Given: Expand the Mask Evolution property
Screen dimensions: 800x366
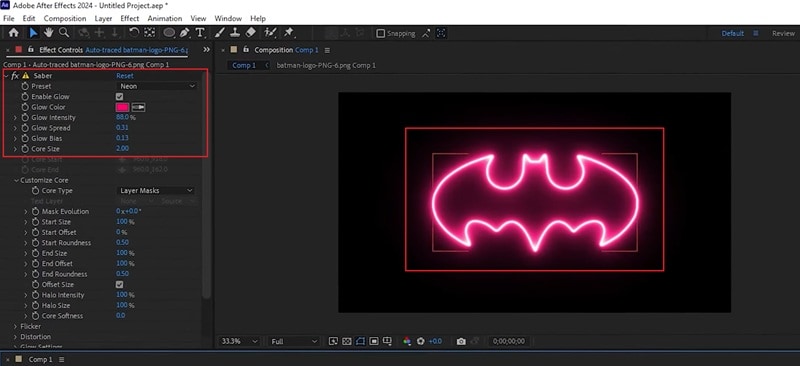Looking at the screenshot, I should pyautogui.click(x=26, y=211).
